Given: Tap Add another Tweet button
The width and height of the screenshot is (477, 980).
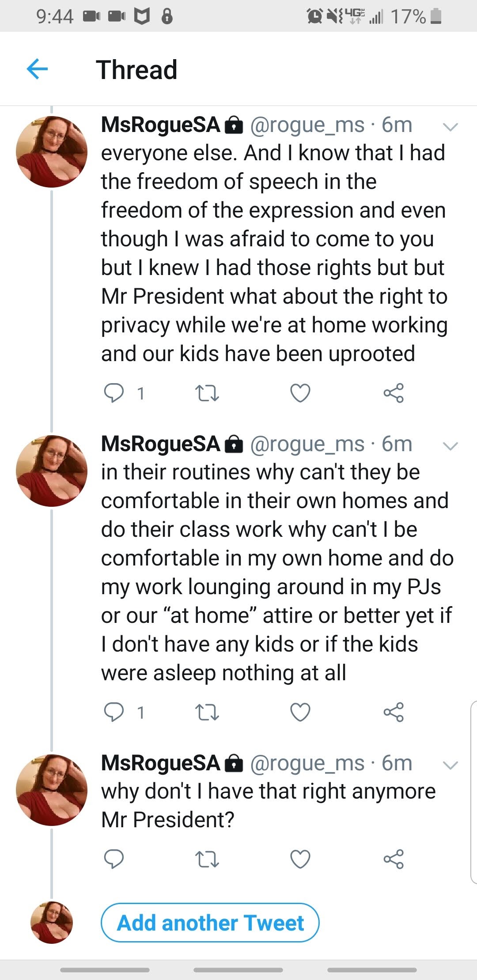Looking at the screenshot, I should pyautogui.click(x=210, y=923).
